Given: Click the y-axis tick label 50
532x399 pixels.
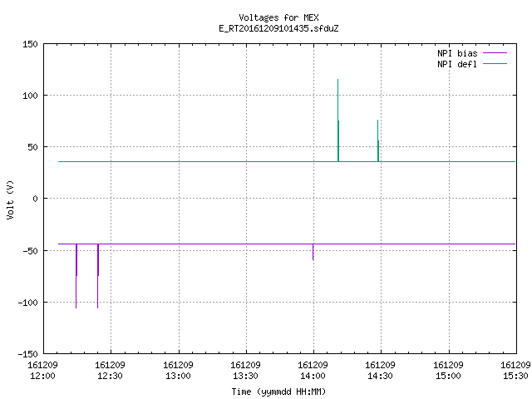Looking at the screenshot, I should pyautogui.click(x=32, y=147).
